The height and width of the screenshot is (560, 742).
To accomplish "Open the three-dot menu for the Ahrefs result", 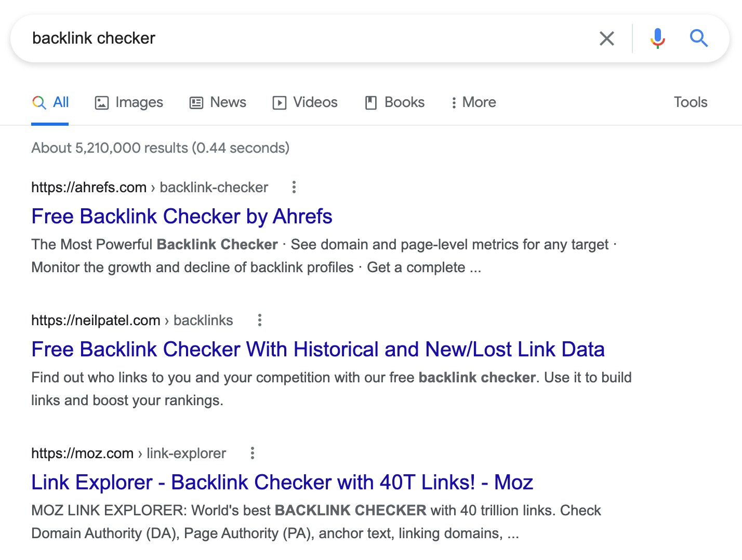I will click(294, 187).
